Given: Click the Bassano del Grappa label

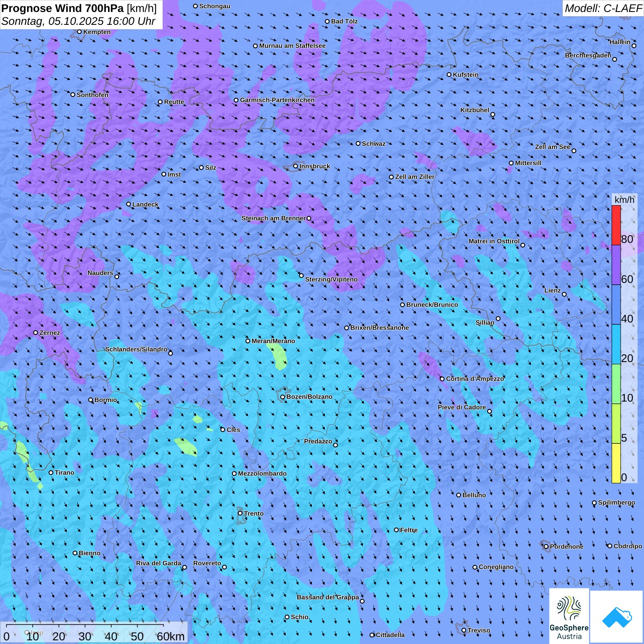Looking at the screenshot, I should point(328,597).
